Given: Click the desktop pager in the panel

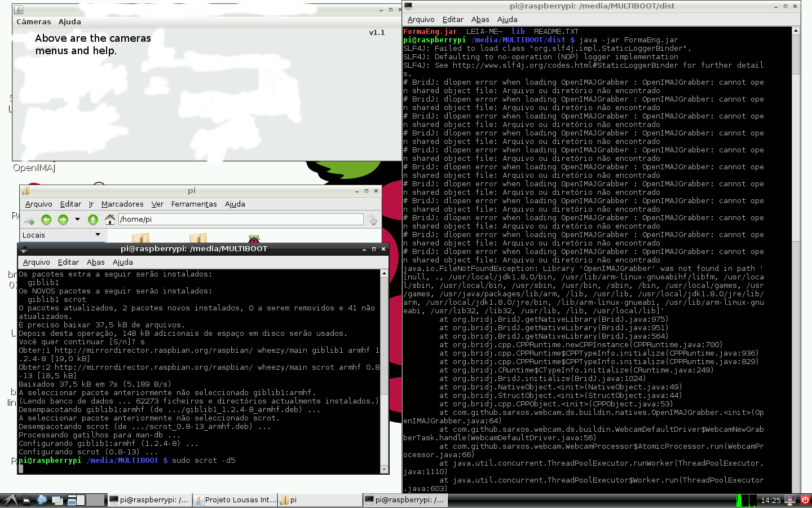Looking at the screenshot, I should (86, 500).
